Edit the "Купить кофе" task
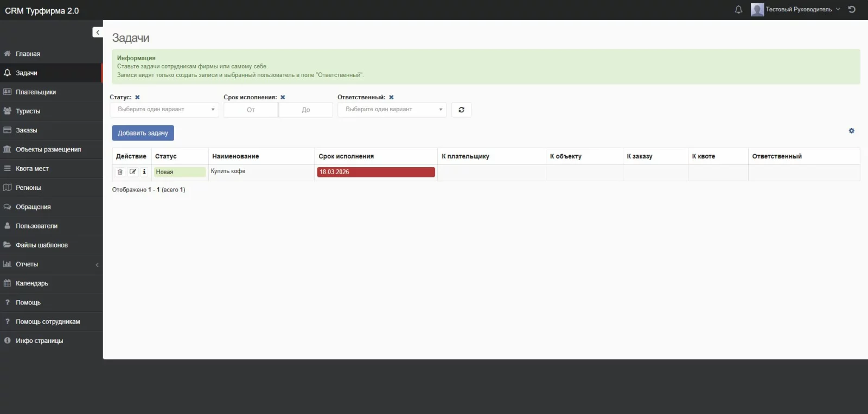This screenshot has height=414, width=868. pyautogui.click(x=132, y=171)
